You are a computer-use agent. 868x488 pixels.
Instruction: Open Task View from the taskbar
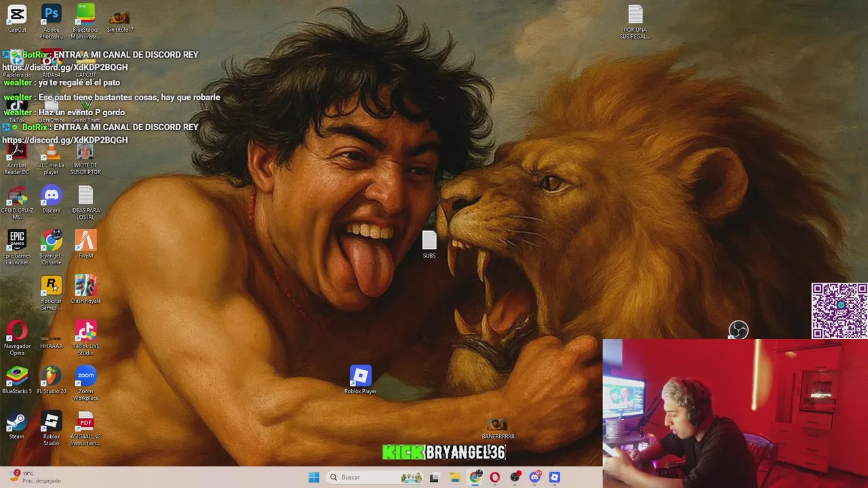pos(434,477)
